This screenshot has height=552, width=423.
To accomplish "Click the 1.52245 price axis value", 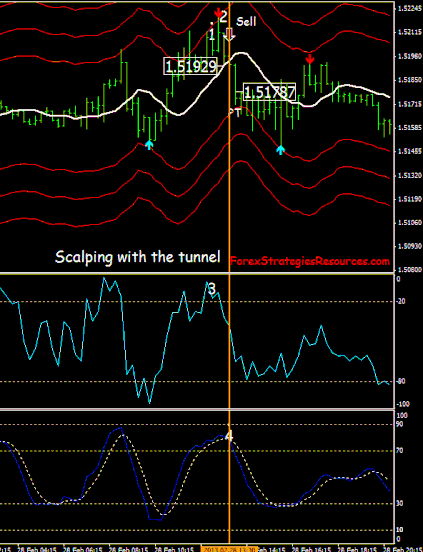I will (x=409, y=9).
